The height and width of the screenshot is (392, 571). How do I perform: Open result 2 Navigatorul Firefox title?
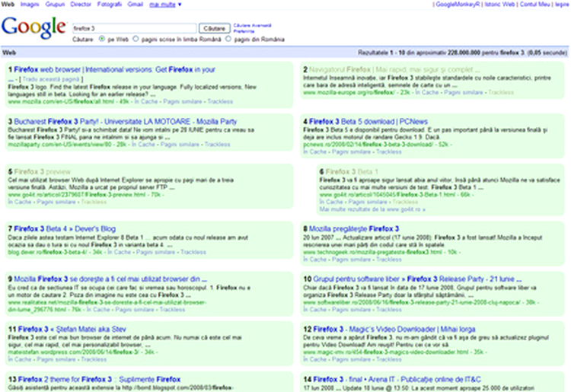point(394,69)
